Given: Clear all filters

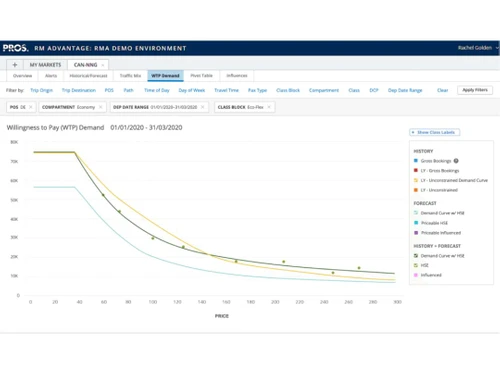Looking at the screenshot, I should [x=443, y=90].
